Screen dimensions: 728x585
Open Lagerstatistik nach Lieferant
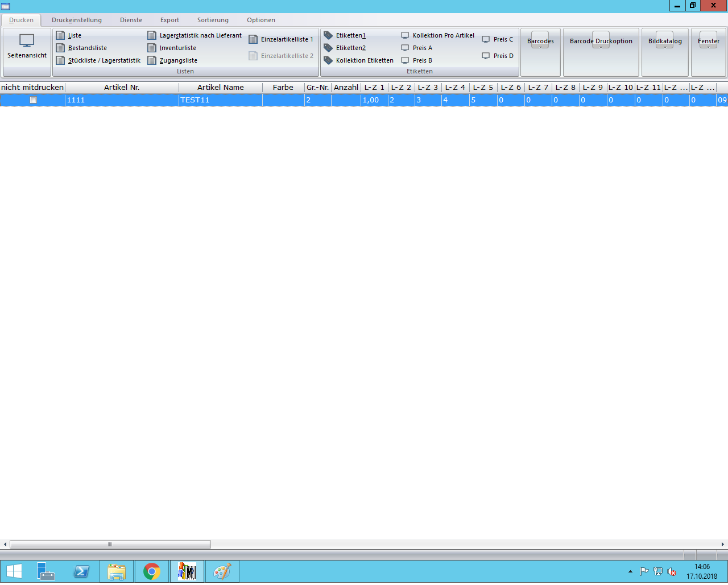pyautogui.click(x=200, y=35)
